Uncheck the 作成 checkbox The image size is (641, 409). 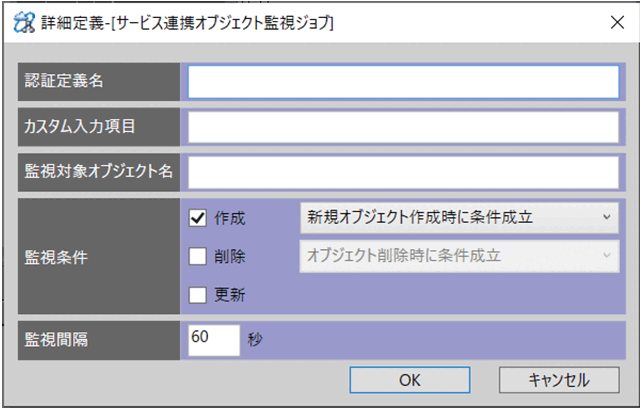coord(197,216)
